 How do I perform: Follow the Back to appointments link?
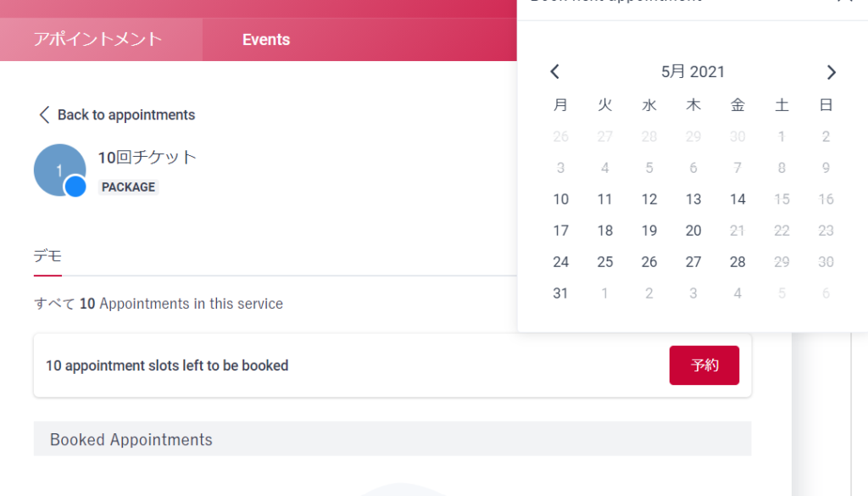coord(126,114)
